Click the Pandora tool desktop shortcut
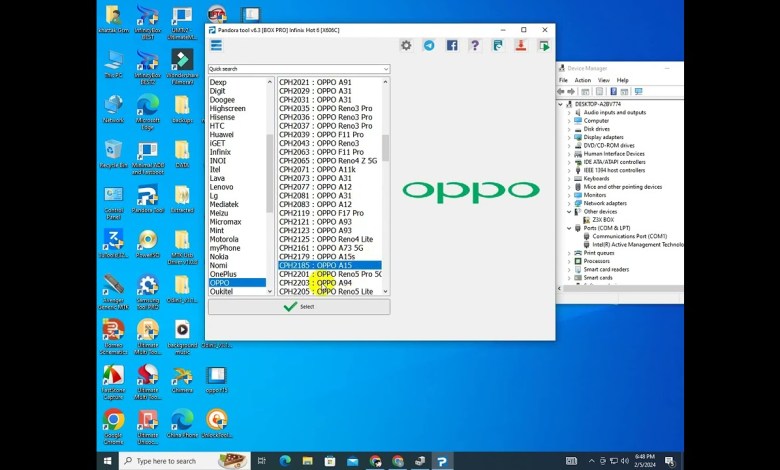Screen dimensions: 780x470 (x=148, y=199)
